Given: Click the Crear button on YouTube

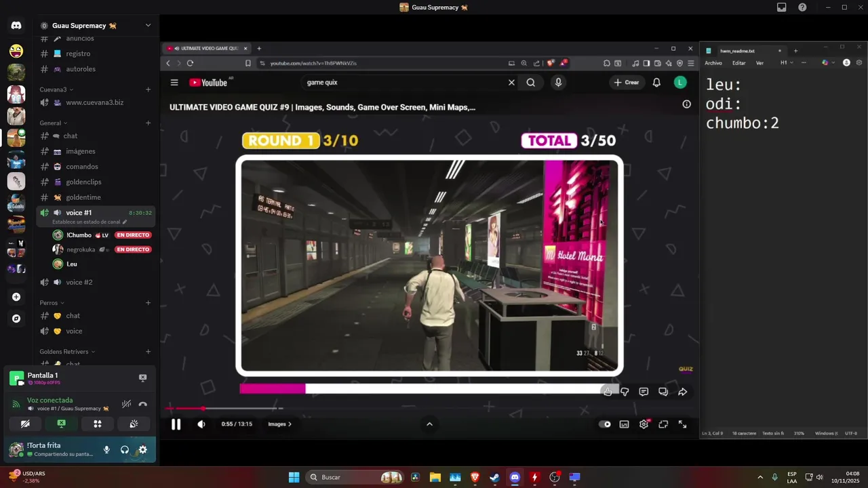Looking at the screenshot, I should point(627,82).
